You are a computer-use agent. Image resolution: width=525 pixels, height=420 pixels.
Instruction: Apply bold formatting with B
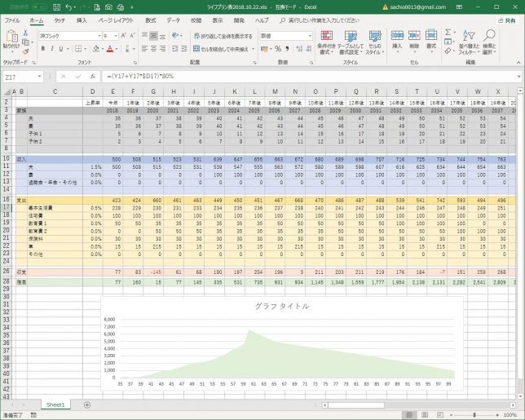(x=43, y=49)
